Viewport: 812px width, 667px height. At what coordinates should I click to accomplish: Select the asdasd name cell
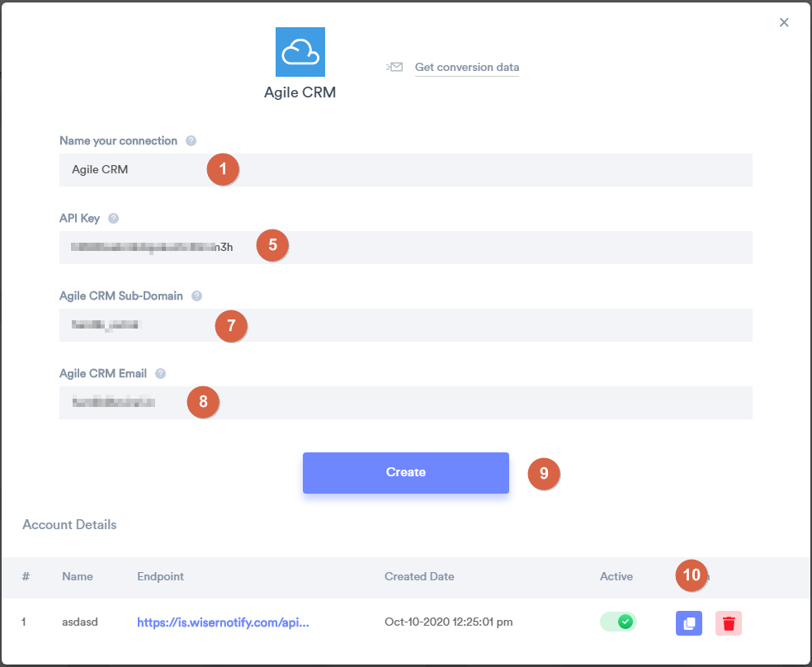coord(80,622)
